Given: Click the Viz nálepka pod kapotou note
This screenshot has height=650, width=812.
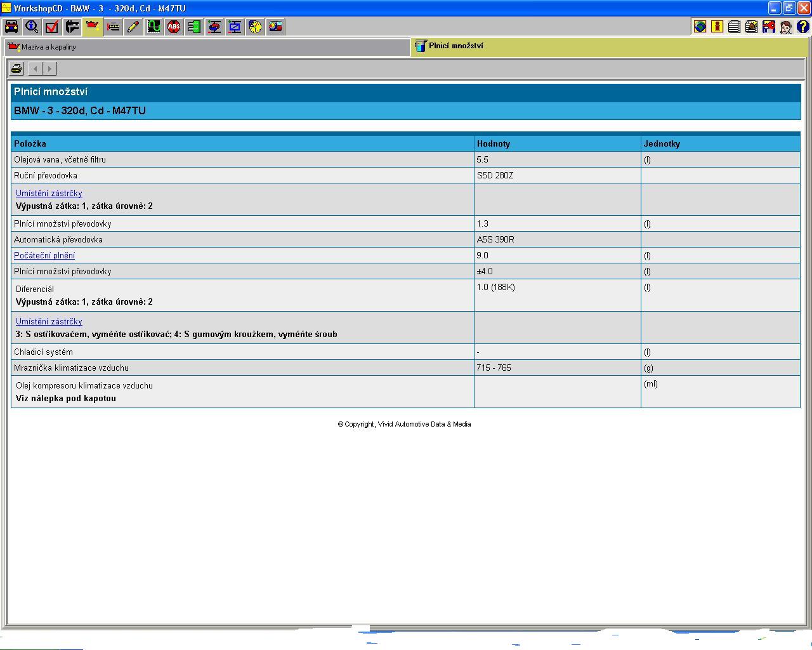Looking at the screenshot, I should click(x=66, y=398).
